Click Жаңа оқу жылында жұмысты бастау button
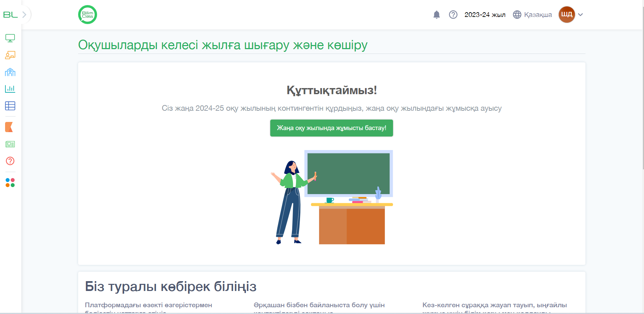The width and height of the screenshot is (644, 314). (x=331, y=128)
